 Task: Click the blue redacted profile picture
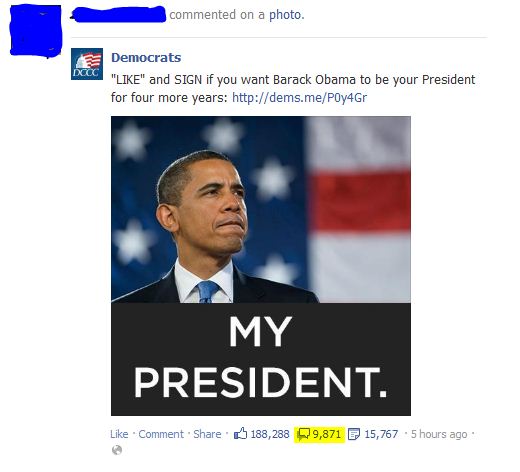tap(36, 31)
